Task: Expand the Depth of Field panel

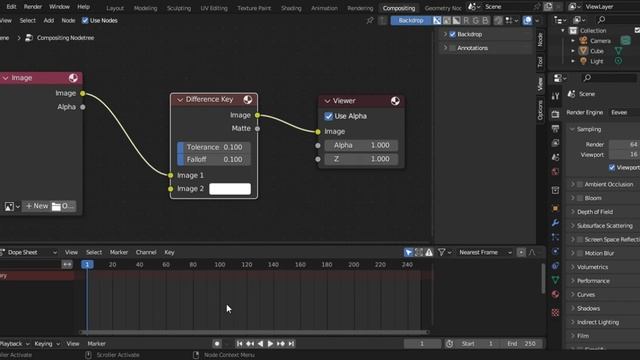Action: click(572, 212)
